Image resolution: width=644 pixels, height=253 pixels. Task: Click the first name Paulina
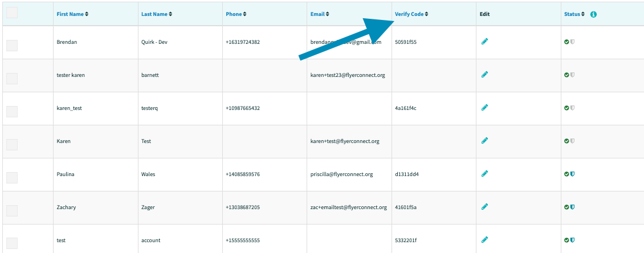(x=66, y=174)
